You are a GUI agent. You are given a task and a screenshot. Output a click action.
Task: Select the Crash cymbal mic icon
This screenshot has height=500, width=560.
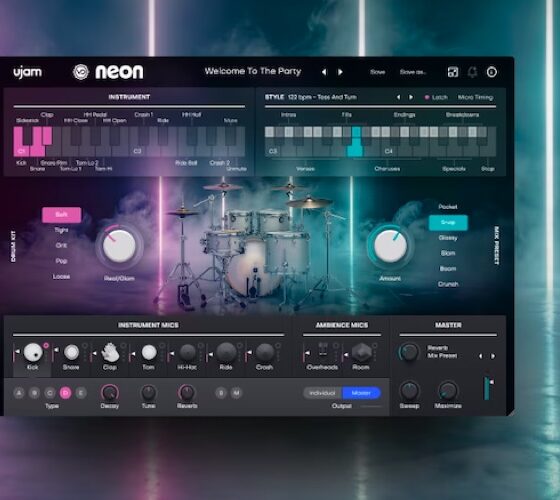coord(265,352)
